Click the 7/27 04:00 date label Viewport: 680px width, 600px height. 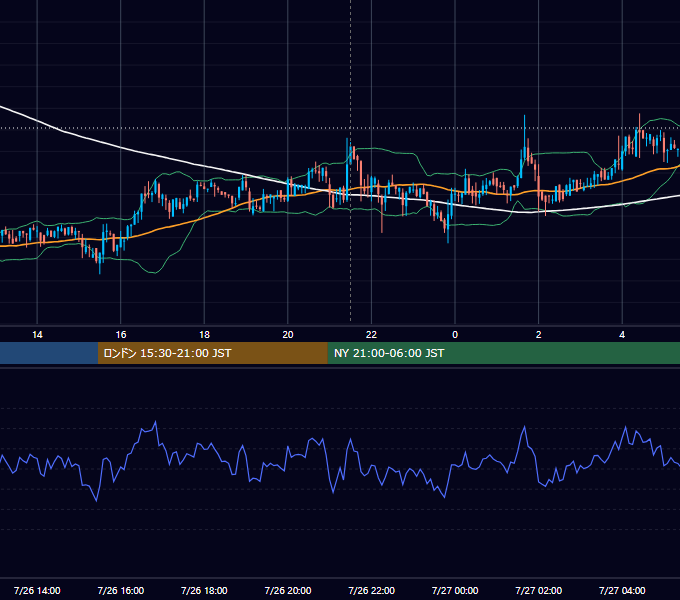622,590
